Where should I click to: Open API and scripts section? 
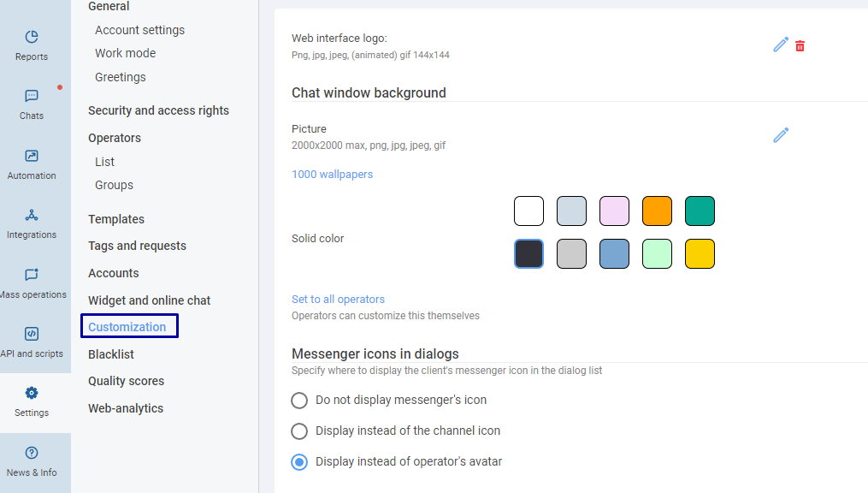coord(32,343)
